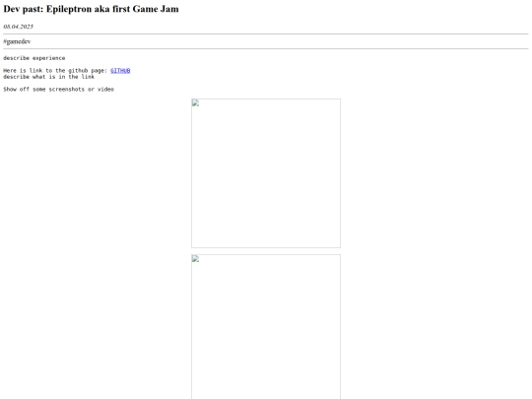The height and width of the screenshot is (399, 532).
Task: Click the '#gamedev' tag
Action: 17,41
